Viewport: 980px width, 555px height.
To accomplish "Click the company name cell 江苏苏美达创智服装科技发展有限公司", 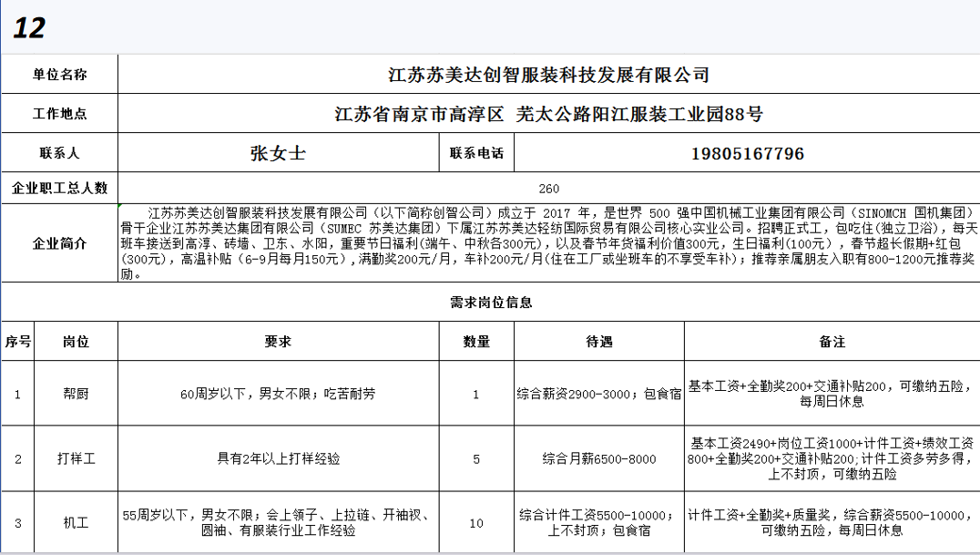I will tap(548, 75).
